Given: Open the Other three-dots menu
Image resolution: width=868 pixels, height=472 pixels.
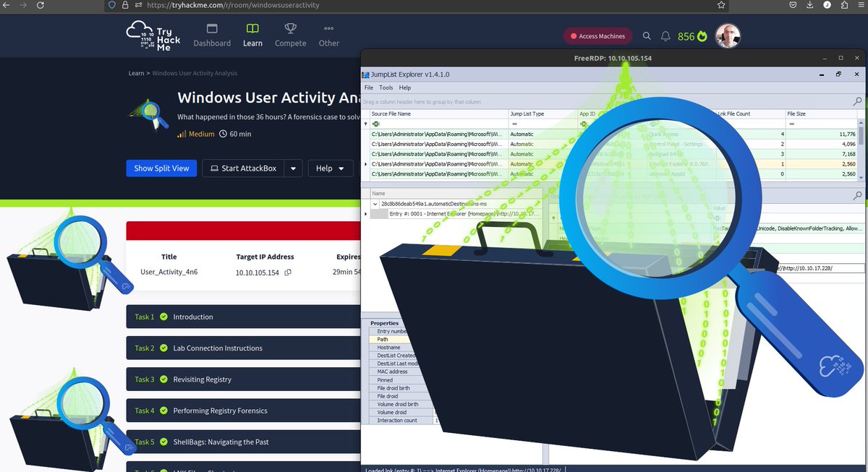Looking at the screenshot, I should coord(329,35).
